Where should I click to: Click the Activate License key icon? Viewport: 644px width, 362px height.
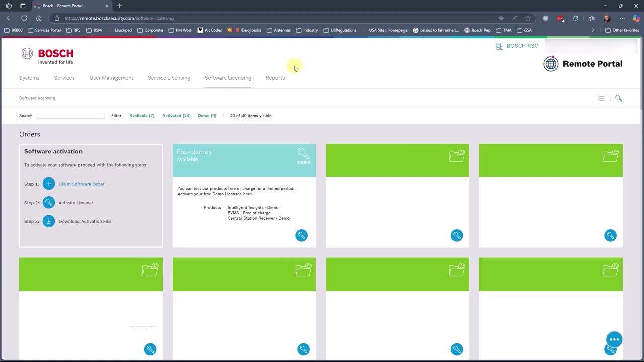(49, 203)
